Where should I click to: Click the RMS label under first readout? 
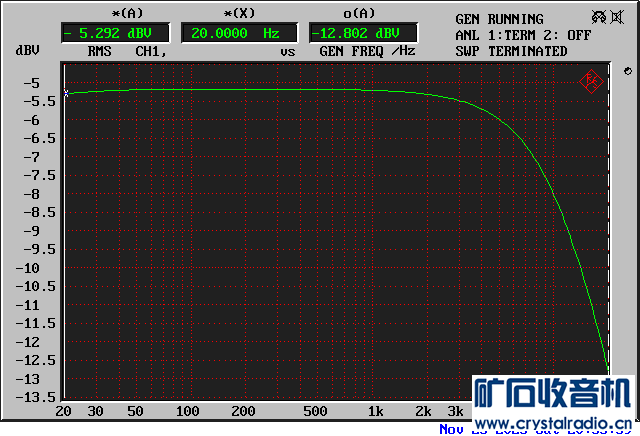tap(100, 51)
